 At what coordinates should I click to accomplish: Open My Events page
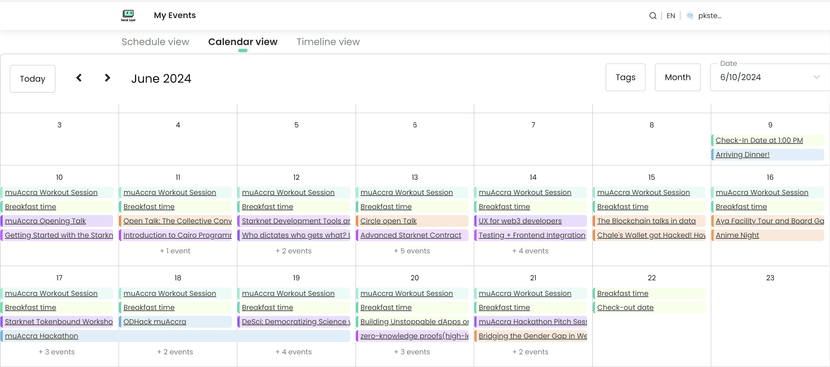tap(175, 15)
